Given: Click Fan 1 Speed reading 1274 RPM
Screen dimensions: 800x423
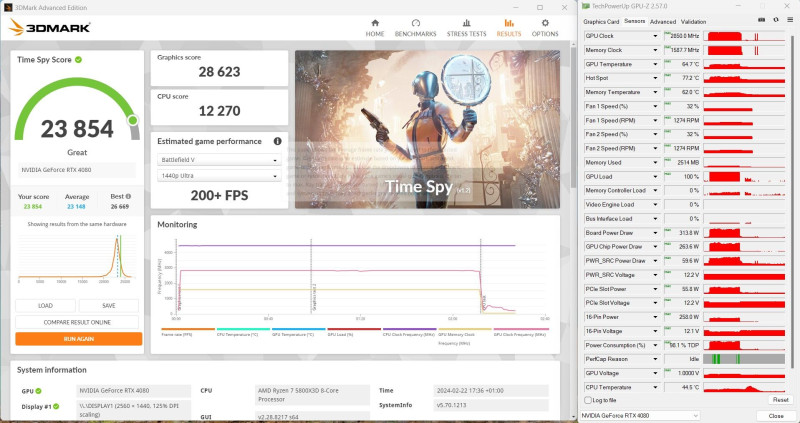Looking at the screenshot, I should 683,120.
